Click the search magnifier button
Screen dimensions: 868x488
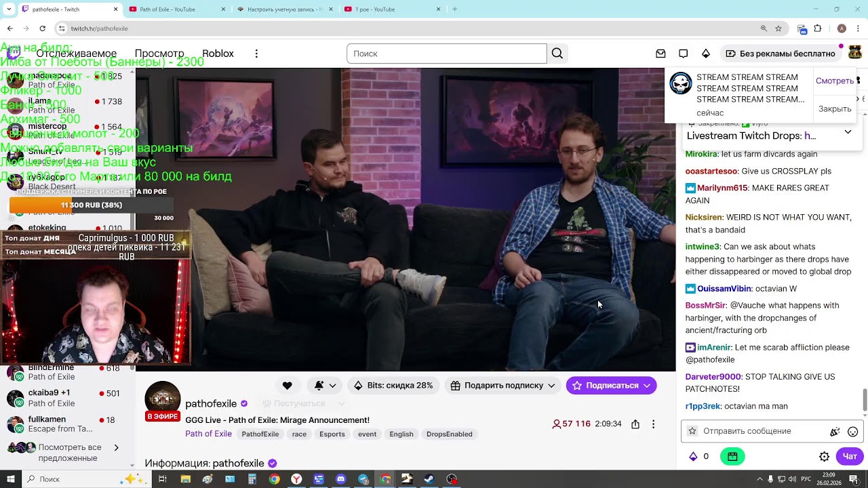point(557,54)
